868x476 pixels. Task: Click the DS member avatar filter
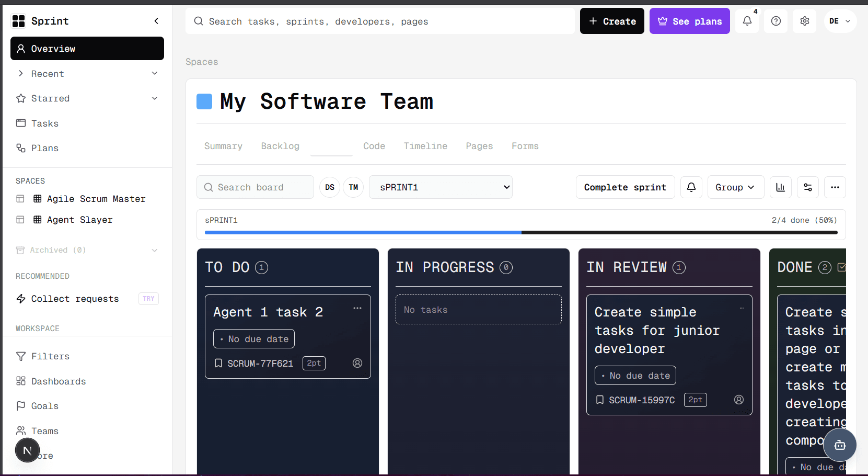[330, 187]
